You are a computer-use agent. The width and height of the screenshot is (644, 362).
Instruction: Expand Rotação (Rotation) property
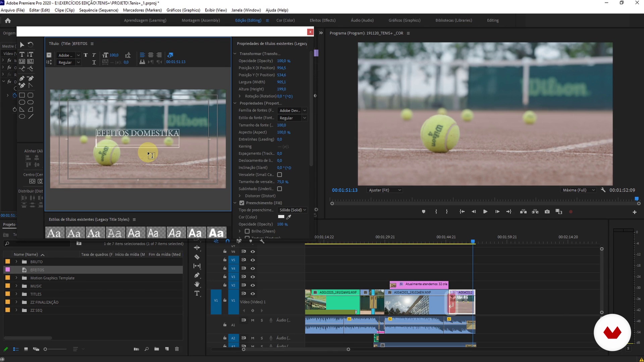[239, 96]
